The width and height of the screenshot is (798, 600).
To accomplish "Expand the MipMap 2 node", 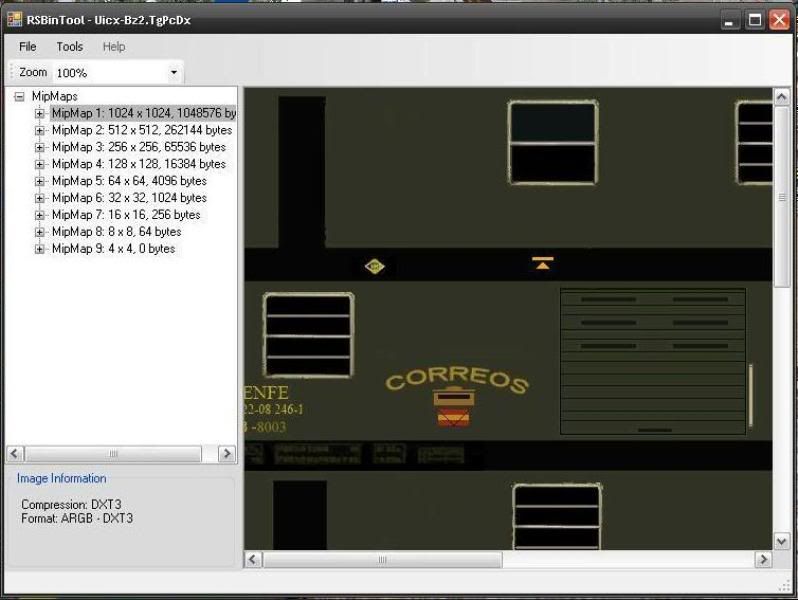I will 40,130.
